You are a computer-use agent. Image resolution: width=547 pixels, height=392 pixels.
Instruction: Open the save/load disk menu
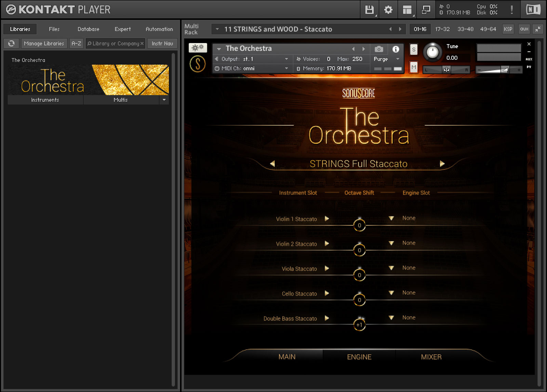pyautogui.click(x=369, y=10)
